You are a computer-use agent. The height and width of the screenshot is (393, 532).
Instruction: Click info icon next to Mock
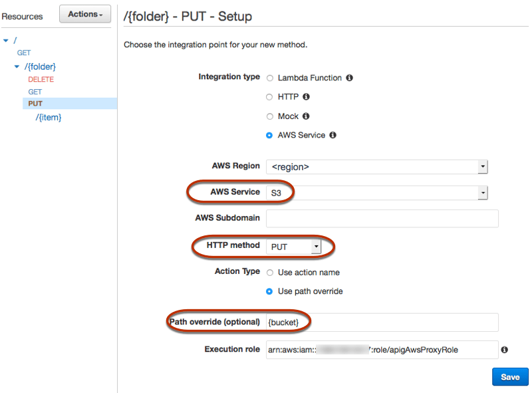(306, 116)
